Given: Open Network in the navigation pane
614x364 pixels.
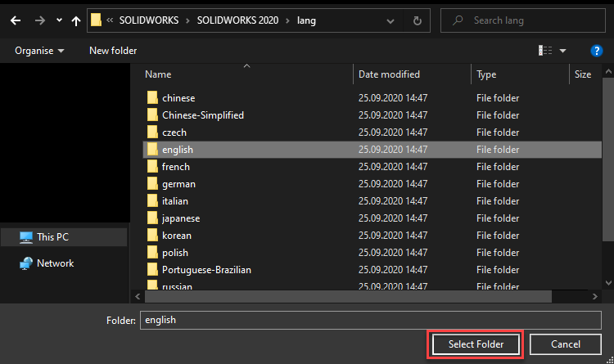Looking at the screenshot, I should [55, 263].
